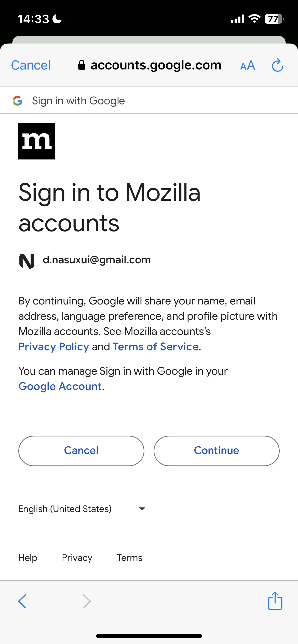Tap the forward navigation arrow
The height and width of the screenshot is (644, 298).
(87, 601)
